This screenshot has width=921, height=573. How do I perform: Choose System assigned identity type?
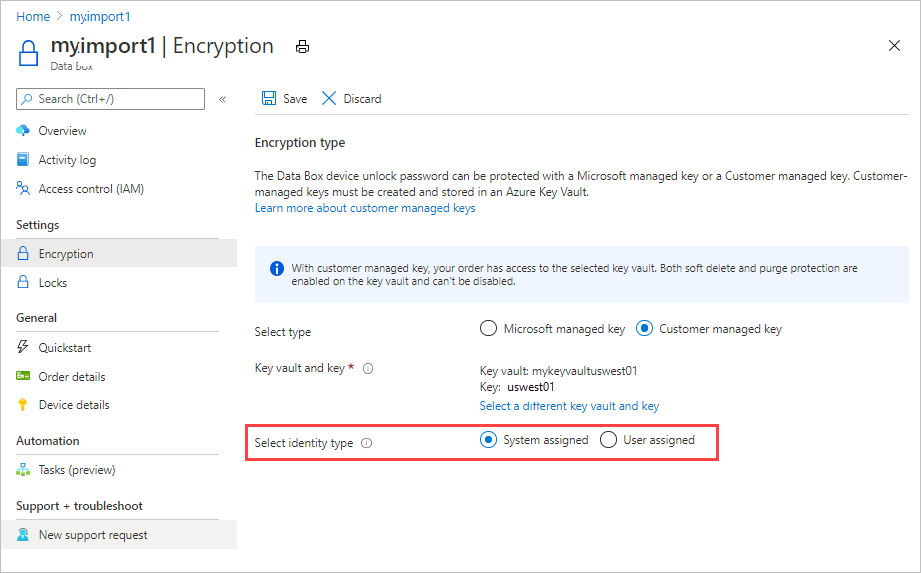coord(488,440)
